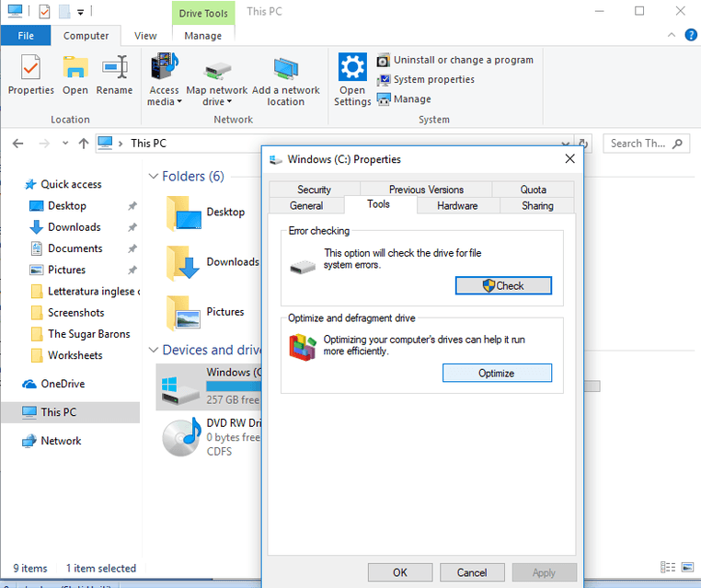Click the Optimize button
This screenshot has width=701, height=588.
pos(497,373)
